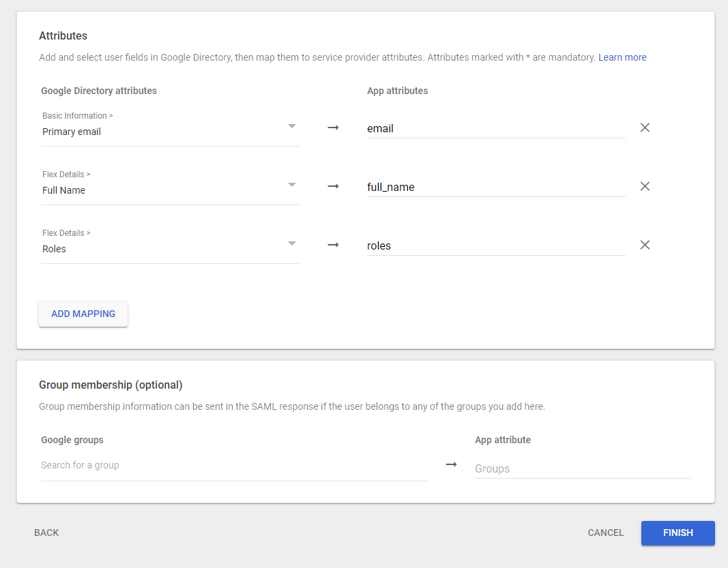This screenshot has width=728, height=568.
Task: Click the arrow beside the Primary email mapping
Action: pos(333,128)
